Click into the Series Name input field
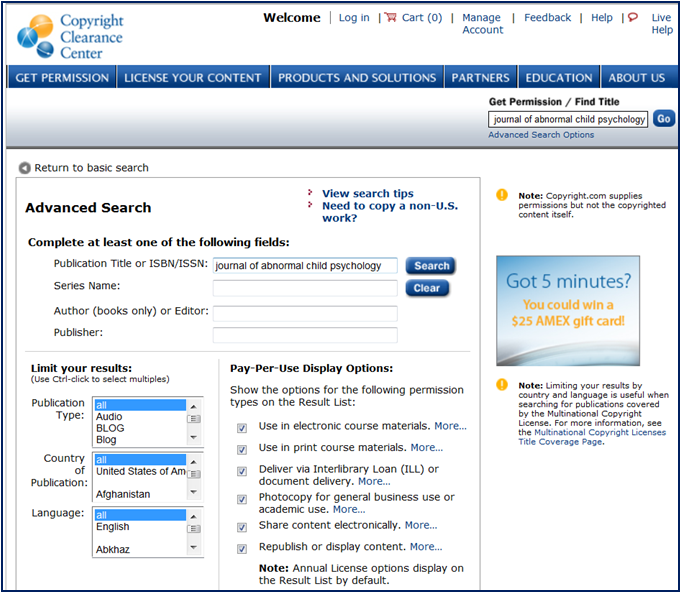The height and width of the screenshot is (593, 681). [305, 289]
